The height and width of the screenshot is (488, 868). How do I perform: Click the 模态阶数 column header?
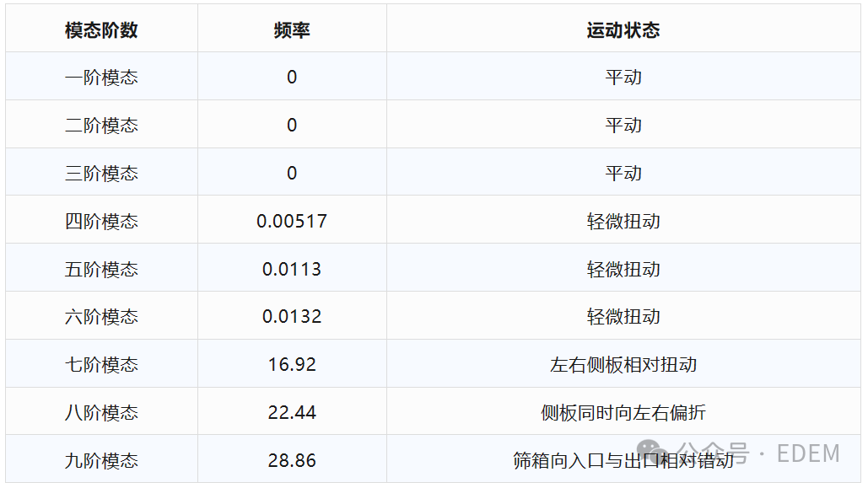coord(101,30)
